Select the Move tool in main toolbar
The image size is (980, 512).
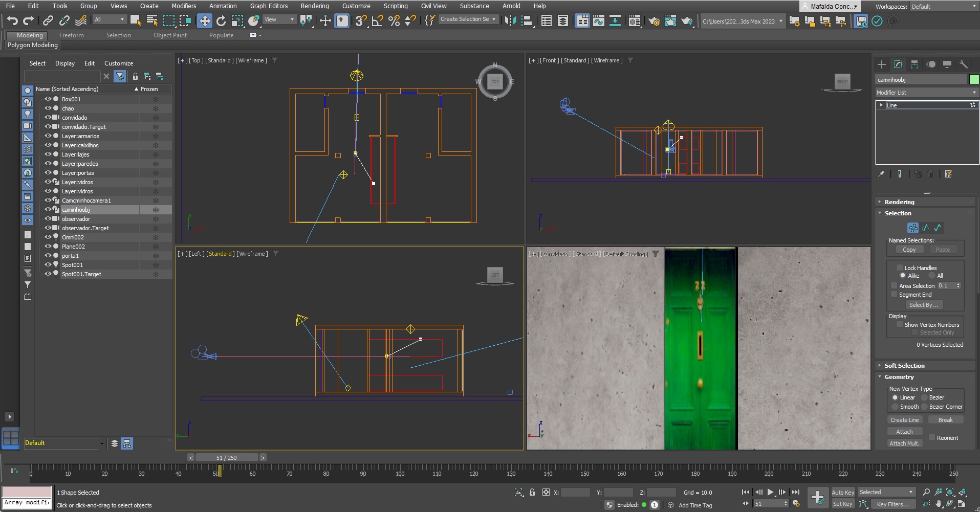205,21
